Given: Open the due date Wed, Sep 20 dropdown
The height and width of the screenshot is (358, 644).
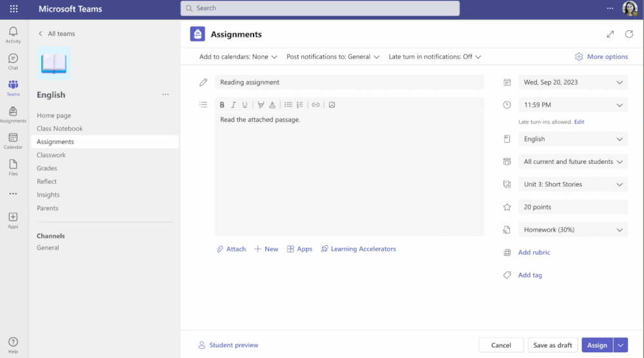Looking at the screenshot, I should (x=573, y=82).
